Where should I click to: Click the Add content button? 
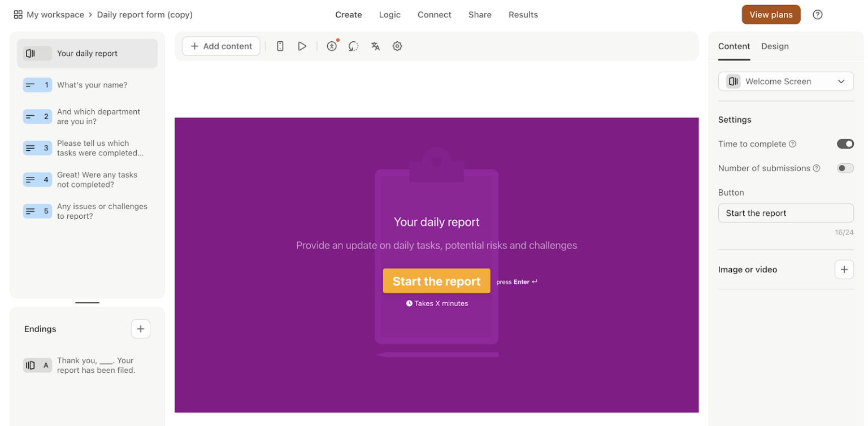pos(220,46)
